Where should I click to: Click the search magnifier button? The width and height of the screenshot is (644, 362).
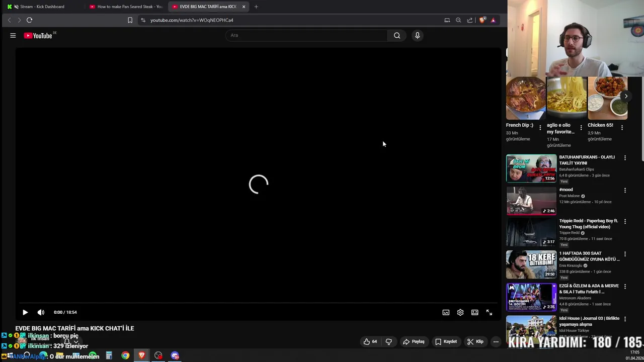tap(397, 35)
